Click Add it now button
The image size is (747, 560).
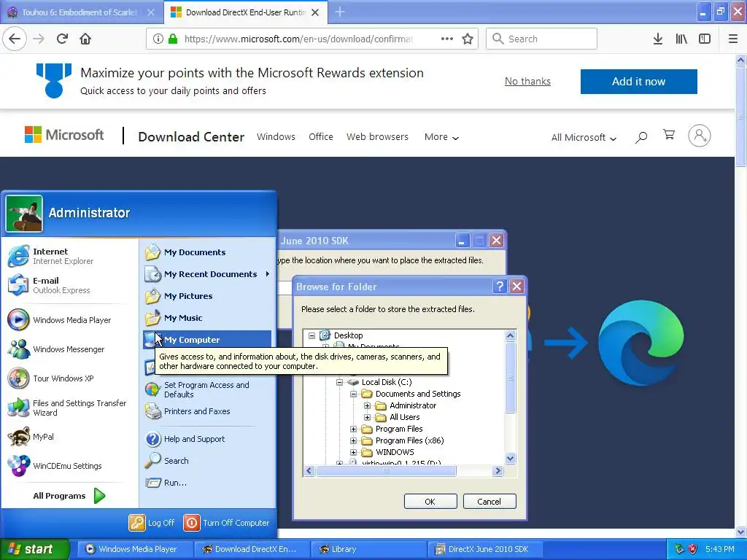pos(639,82)
